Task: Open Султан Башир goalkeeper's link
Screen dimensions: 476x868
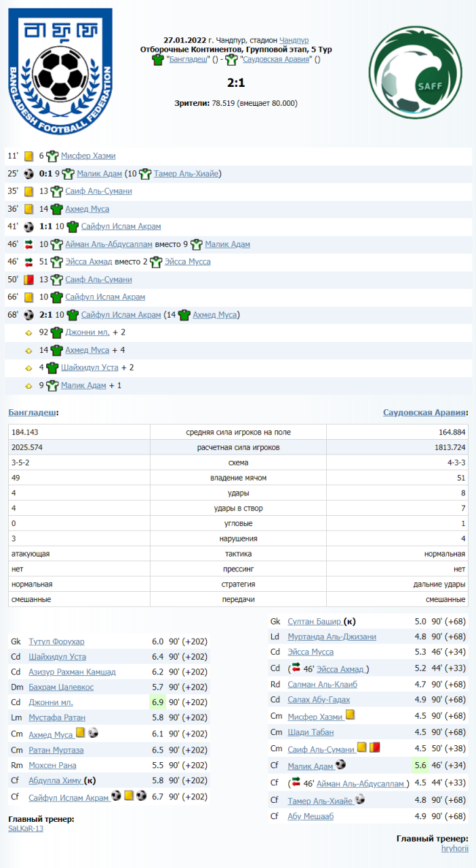Action: pyautogui.click(x=315, y=621)
